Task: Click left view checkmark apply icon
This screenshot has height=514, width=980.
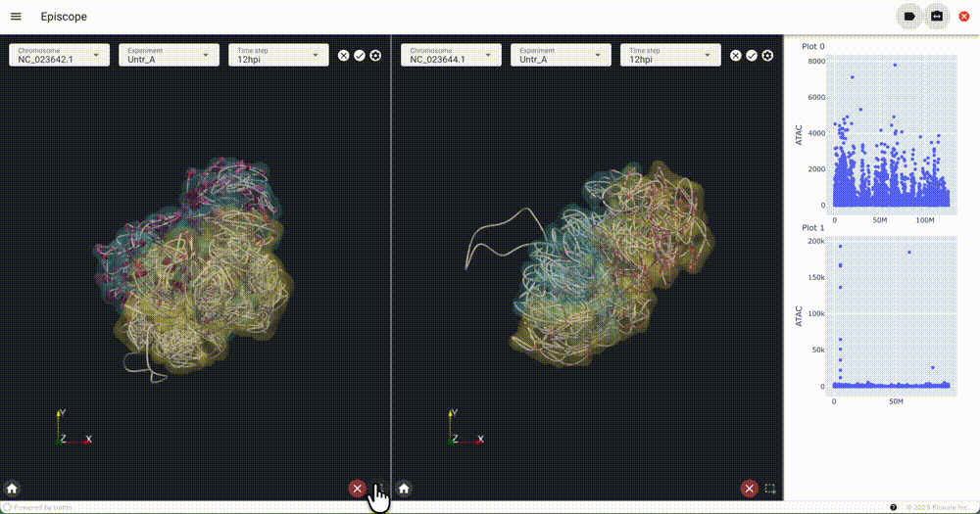Action: pos(360,56)
